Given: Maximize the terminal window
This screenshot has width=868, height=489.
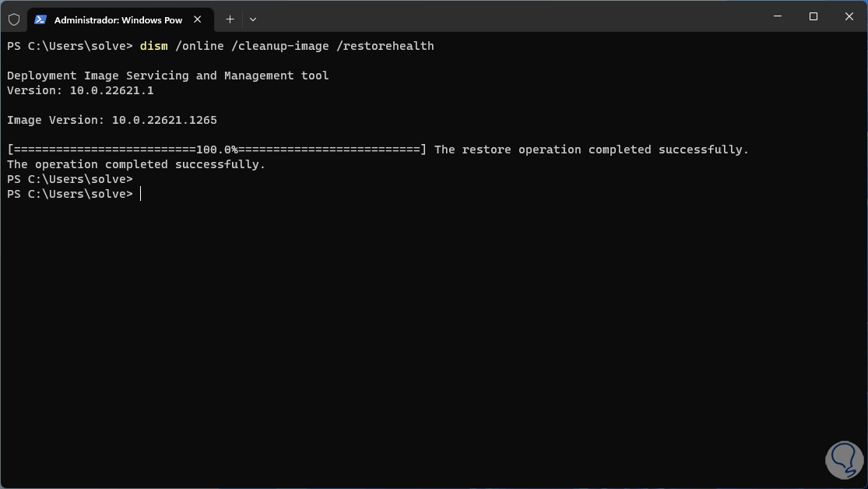Looking at the screenshot, I should click(813, 16).
